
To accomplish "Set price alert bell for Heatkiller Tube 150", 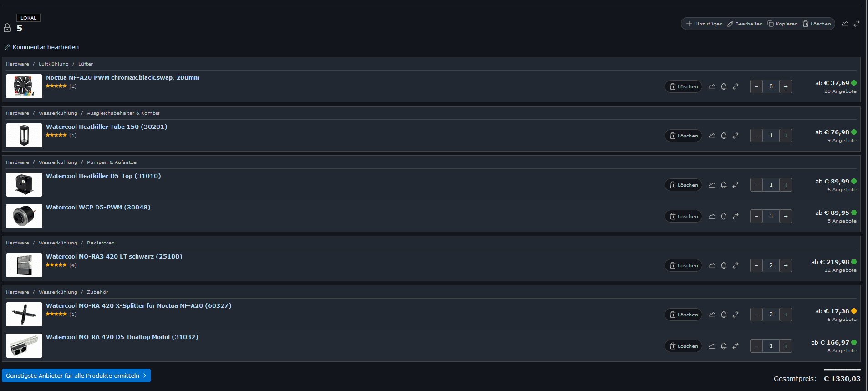I will pyautogui.click(x=724, y=136).
